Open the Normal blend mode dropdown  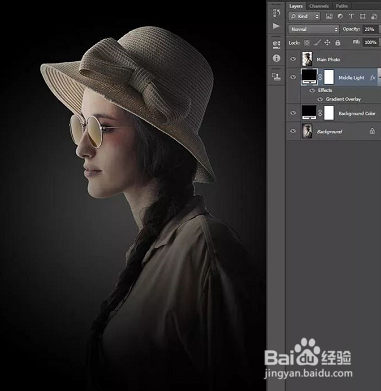point(314,29)
